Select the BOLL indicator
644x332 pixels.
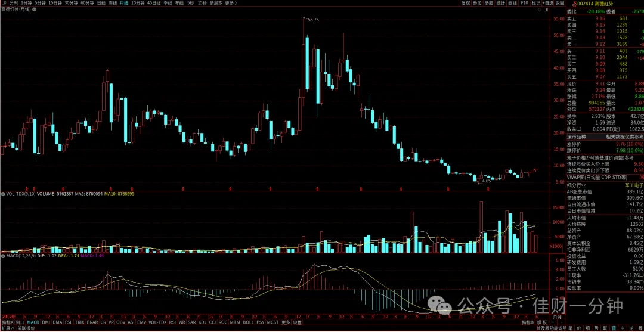248,322
